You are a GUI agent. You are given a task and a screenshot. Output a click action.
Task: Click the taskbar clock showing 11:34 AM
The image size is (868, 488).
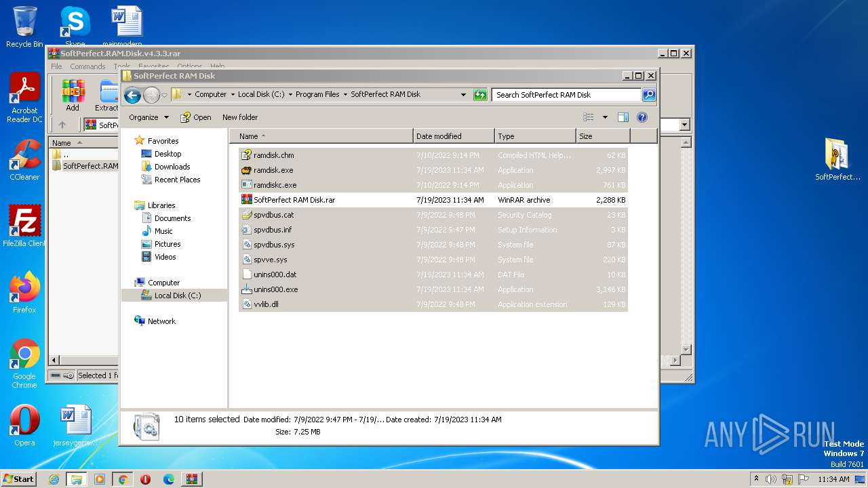coord(833,479)
